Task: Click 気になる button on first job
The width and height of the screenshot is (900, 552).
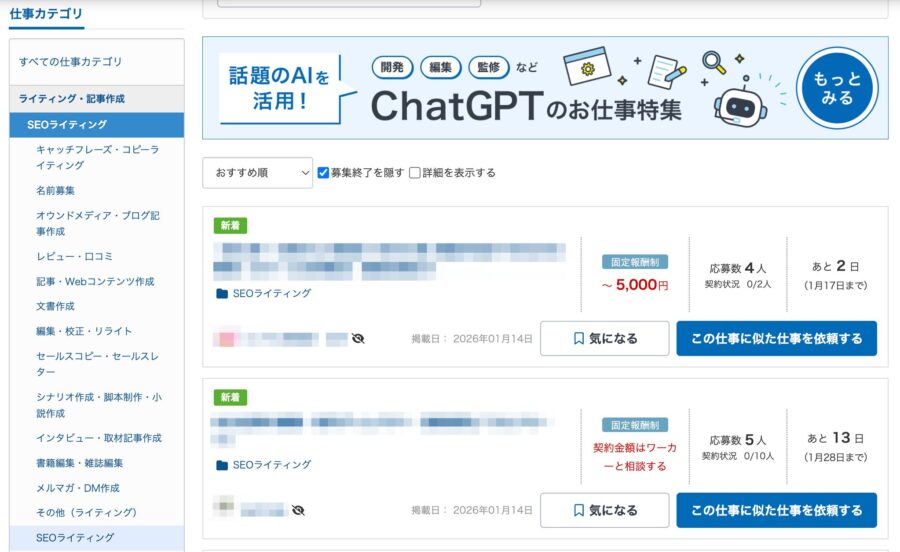Action: tap(604, 339)
